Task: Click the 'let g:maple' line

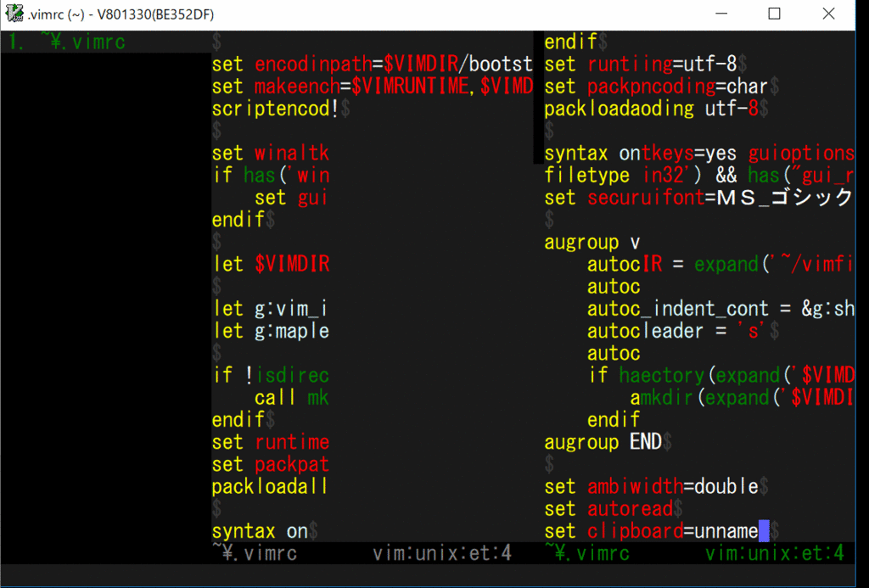Action: pos(271,331)
